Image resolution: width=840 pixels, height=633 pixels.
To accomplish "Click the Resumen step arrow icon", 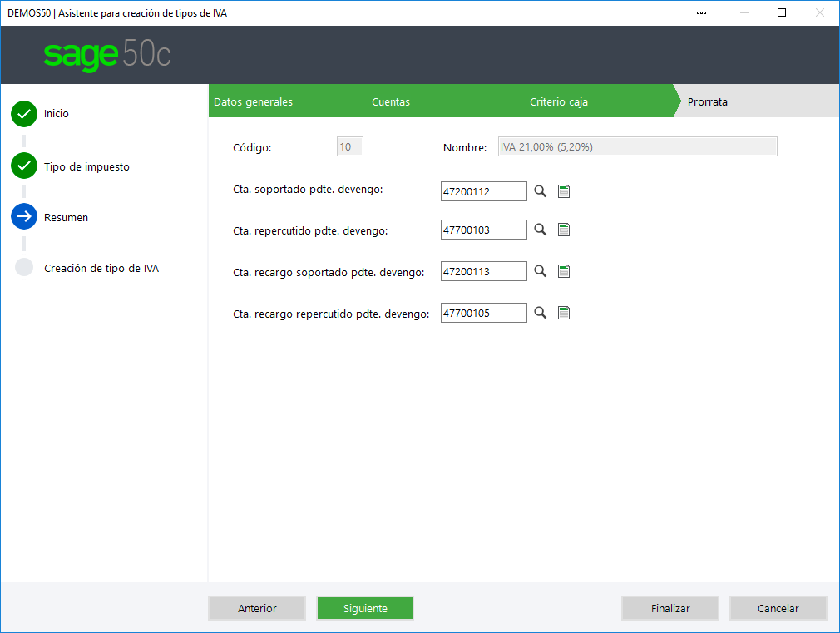I will coord(24,216).
